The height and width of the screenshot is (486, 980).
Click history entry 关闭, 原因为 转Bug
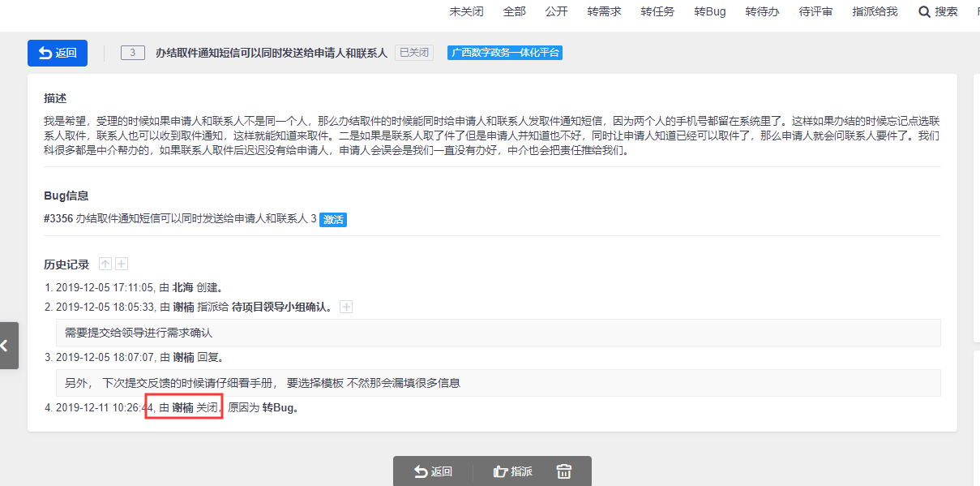[x=172, y=407]
